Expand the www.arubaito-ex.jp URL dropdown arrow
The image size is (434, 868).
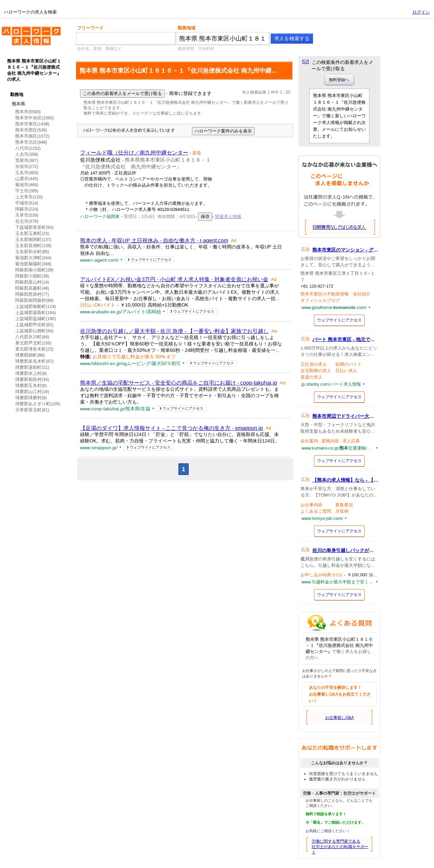point(164,312)
